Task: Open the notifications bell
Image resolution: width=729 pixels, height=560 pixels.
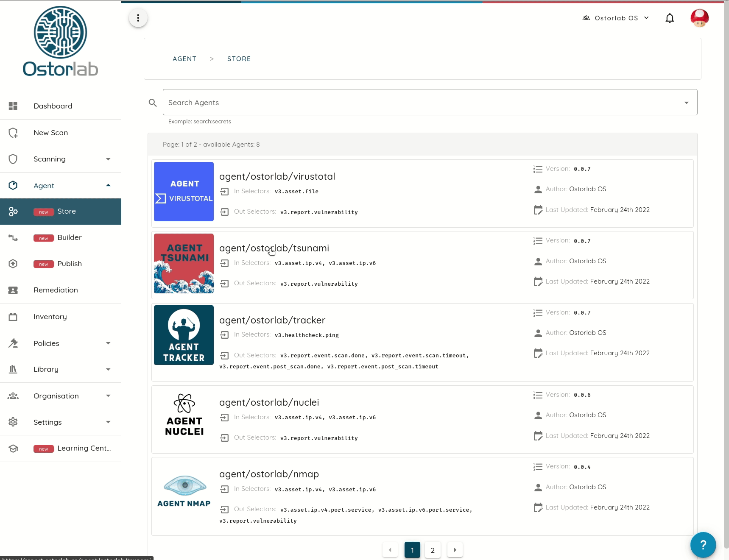Action: tap(670, 18)
